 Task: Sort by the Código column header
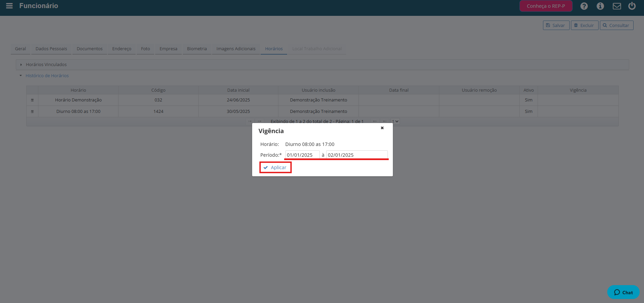(x=158, y=90)
